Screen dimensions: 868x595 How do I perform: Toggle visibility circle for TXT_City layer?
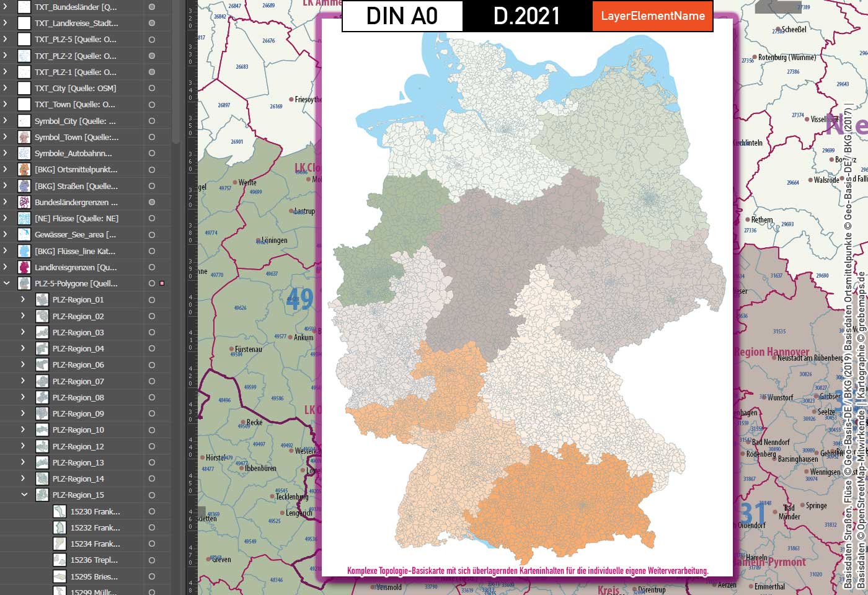tap(152, 88)
